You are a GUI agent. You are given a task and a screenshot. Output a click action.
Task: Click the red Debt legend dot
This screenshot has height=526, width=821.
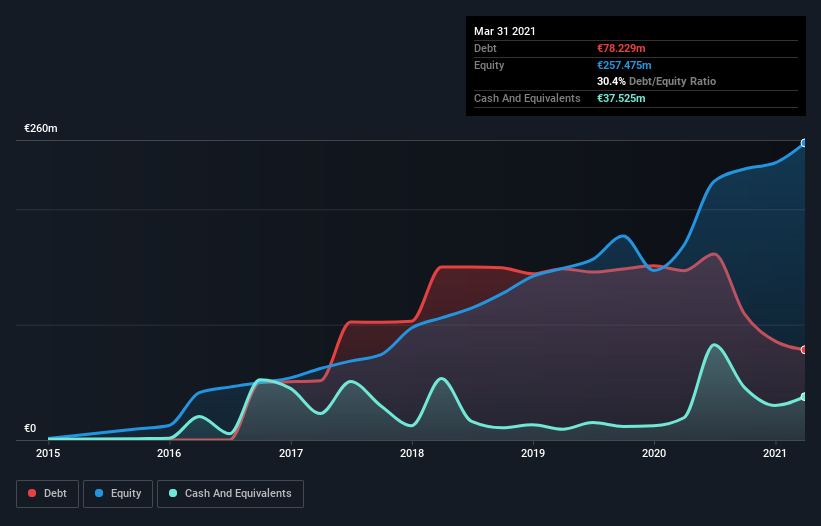point(32,493)
